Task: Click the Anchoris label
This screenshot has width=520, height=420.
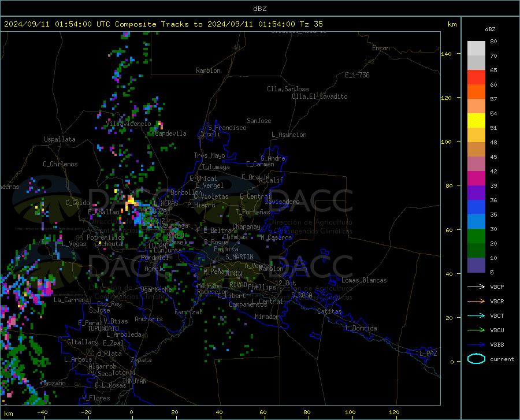Action: (x=148, y=319)
